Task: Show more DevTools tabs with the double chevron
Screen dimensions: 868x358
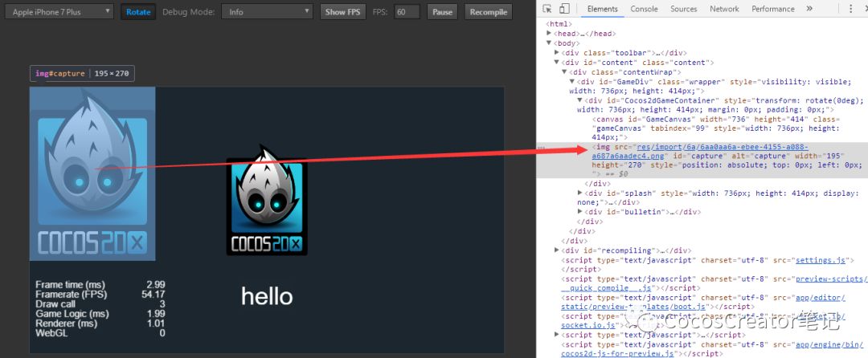Action: pos(809,8)
